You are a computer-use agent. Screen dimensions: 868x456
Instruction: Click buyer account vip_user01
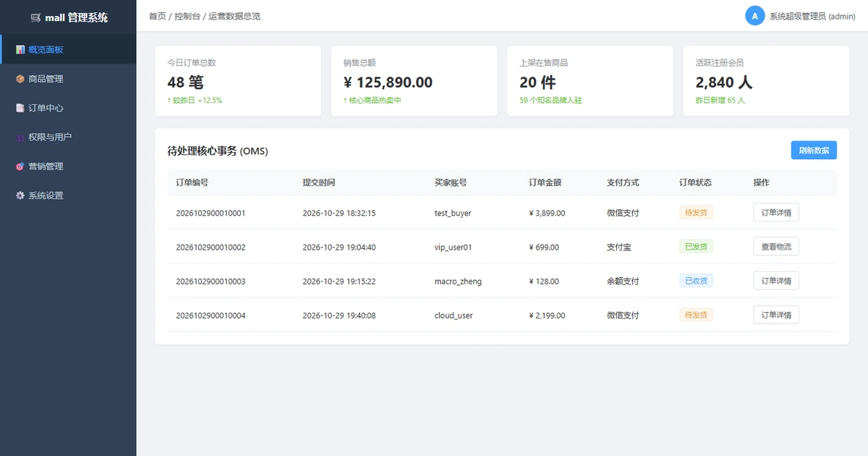454,248
